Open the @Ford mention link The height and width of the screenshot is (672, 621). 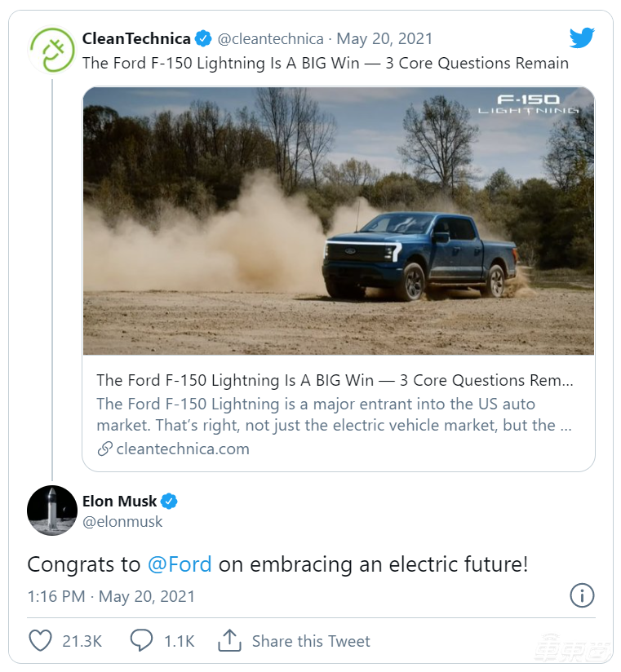click(x=180, y=564)
